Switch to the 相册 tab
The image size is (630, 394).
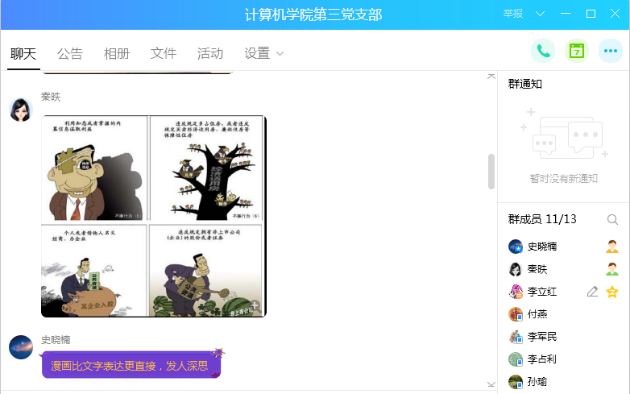click(x=117, y=53)
